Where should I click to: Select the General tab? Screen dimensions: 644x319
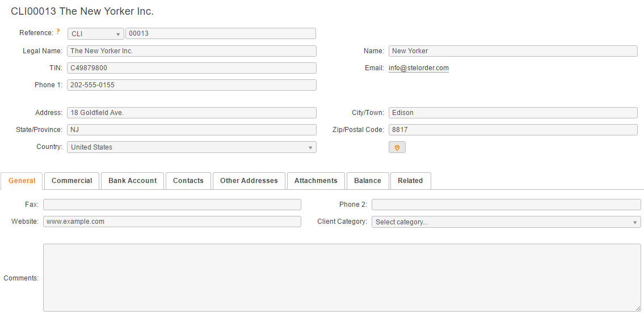(22, 181)
